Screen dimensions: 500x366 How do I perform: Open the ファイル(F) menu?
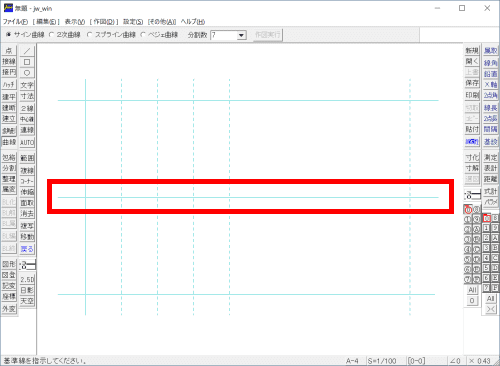click(x=15, y=22)
